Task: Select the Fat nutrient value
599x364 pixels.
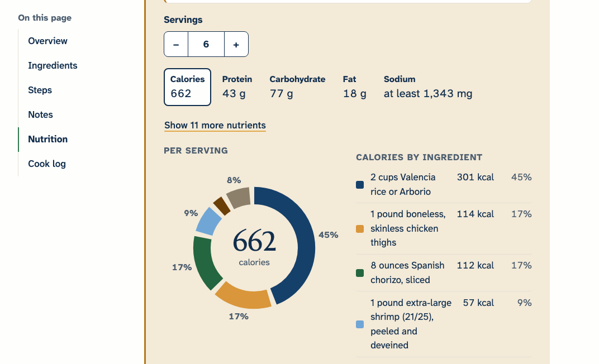Action: click(x=354, y=87)
